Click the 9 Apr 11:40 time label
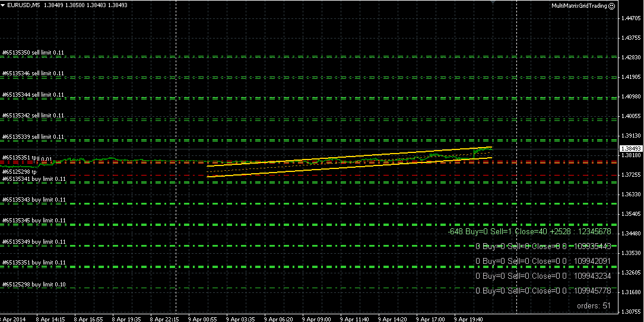The image size is (644, 322). (354, 318)
